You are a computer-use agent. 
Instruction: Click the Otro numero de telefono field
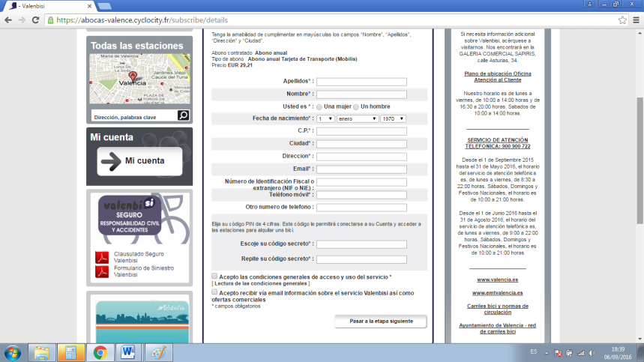coord(361,208)
